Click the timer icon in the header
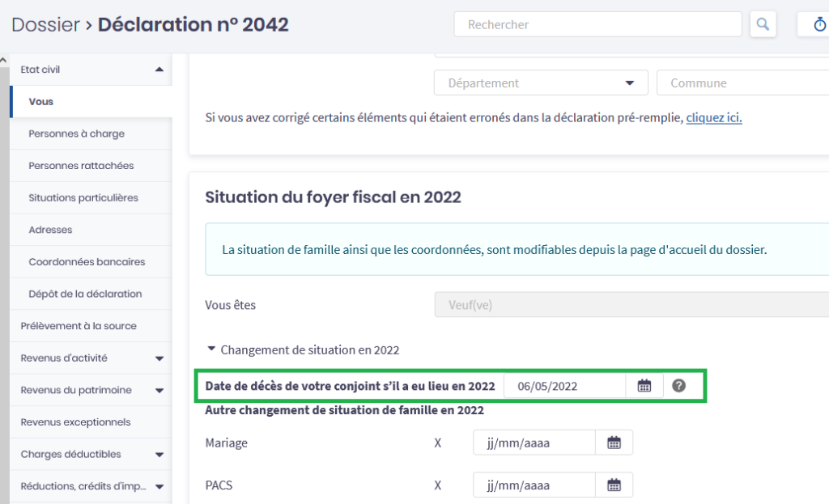The width and height of the screenshot is (829, 504). pos(818,24)
